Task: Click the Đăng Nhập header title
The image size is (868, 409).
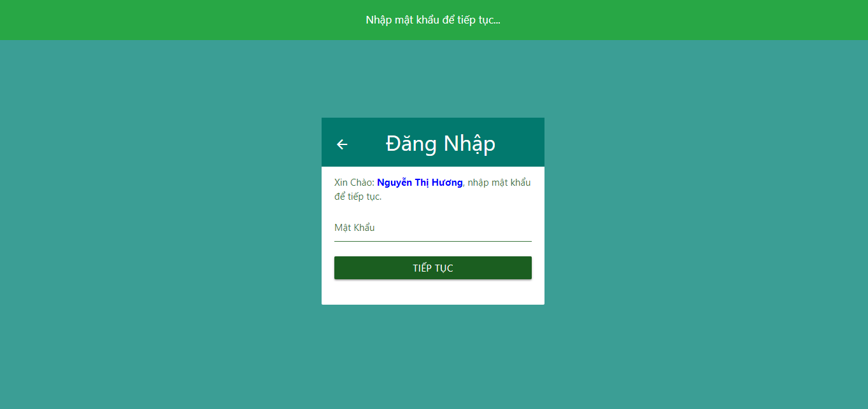Action: 441,144
